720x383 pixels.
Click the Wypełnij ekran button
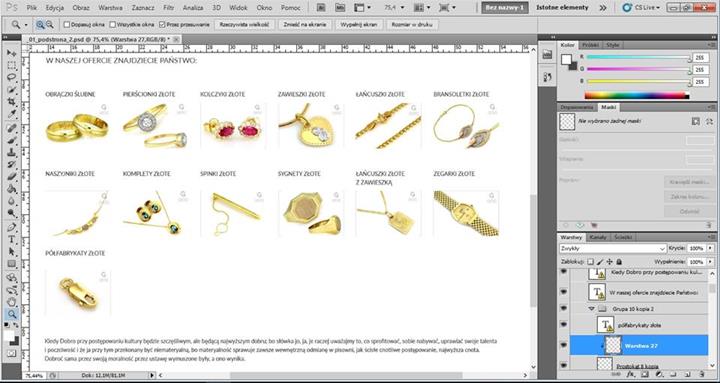point(359,24)
